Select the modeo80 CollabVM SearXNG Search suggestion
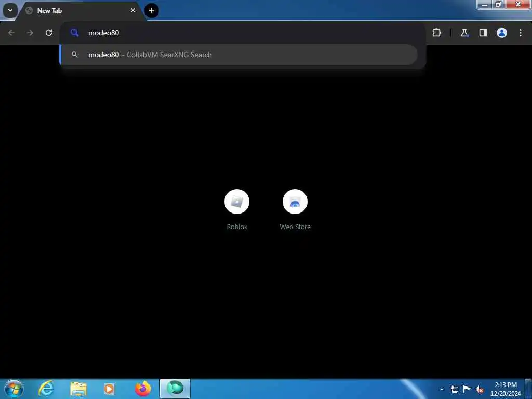Screen dimensions: 532x399 (x=239, y=55)
